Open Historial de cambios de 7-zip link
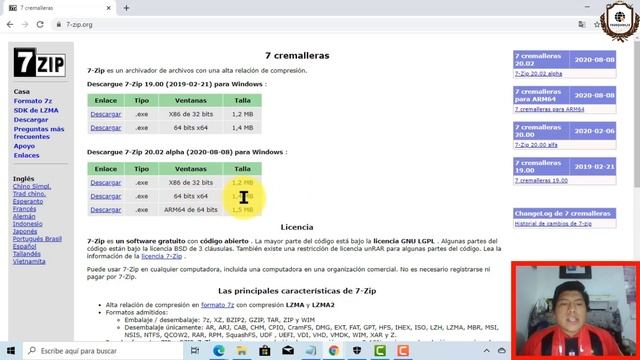This screenshot has height=360, width=640. coord(553,224)
